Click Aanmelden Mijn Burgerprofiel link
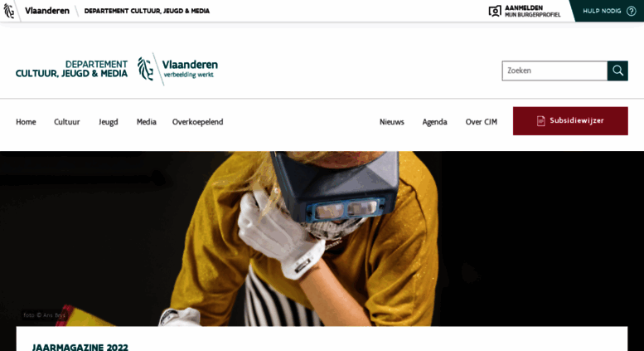The width and height of the screenshot is (644, 351). click(525, 11)
